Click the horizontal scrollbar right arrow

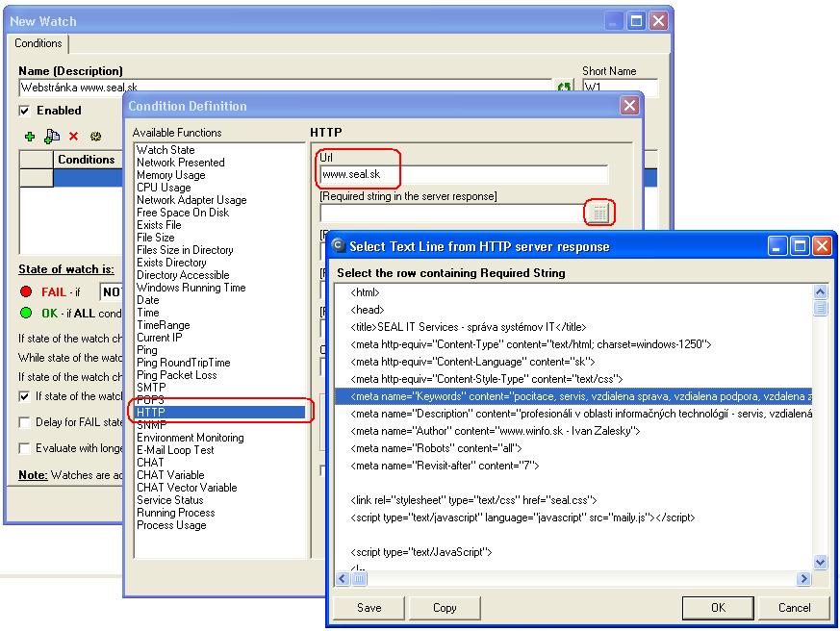point(803,578)
